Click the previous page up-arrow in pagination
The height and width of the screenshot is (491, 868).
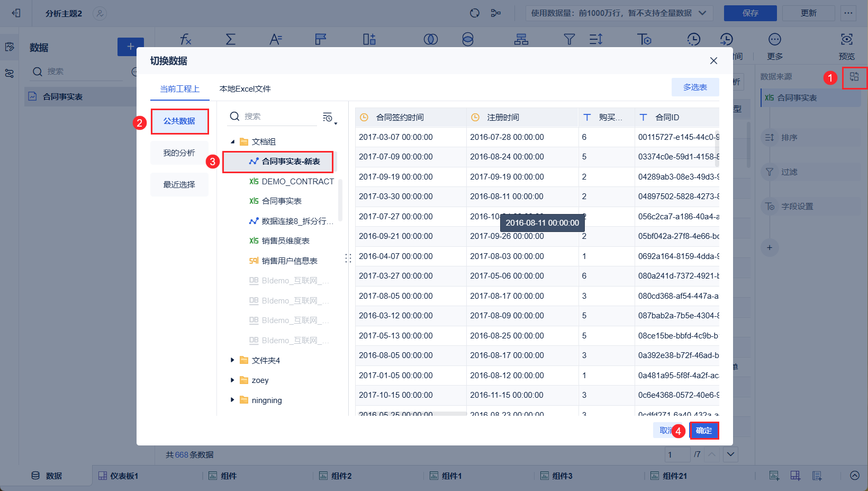coord(712,454)
